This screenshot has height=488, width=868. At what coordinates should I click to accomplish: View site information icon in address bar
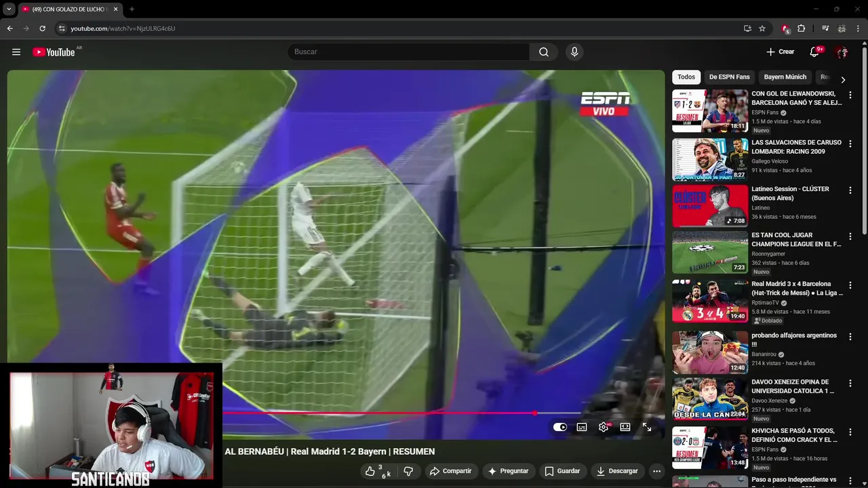tap(62, 28)
